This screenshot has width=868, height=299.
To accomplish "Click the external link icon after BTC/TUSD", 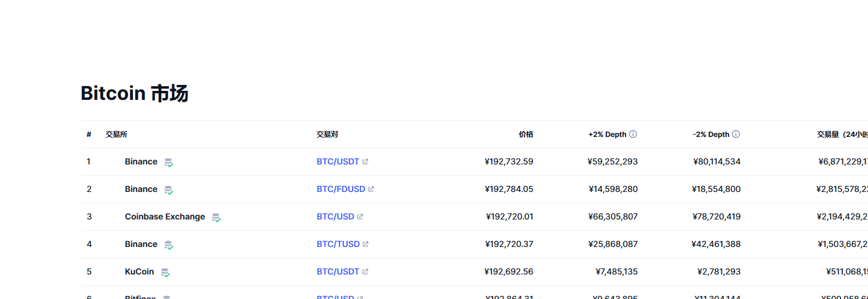I will pos(366,245).
